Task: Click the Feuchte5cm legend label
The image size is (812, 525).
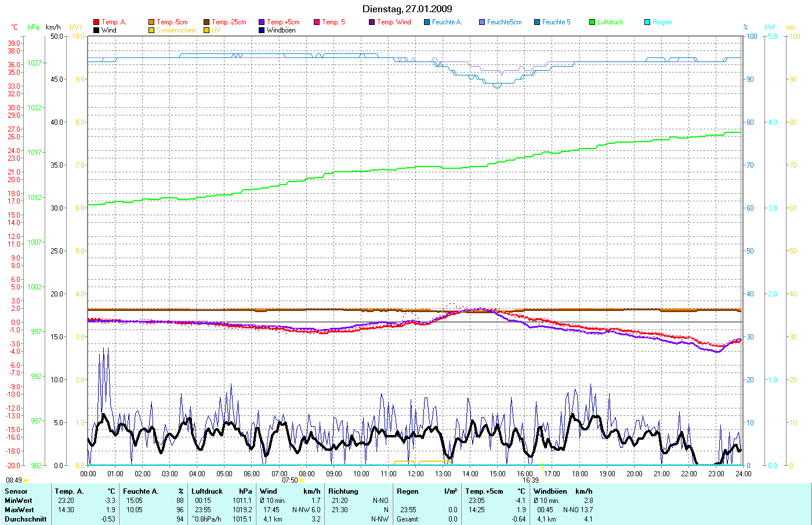Action: 504,22
